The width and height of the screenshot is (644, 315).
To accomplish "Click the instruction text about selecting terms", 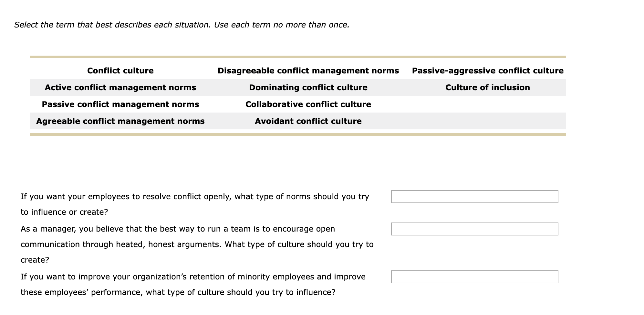I will point(182,25).
